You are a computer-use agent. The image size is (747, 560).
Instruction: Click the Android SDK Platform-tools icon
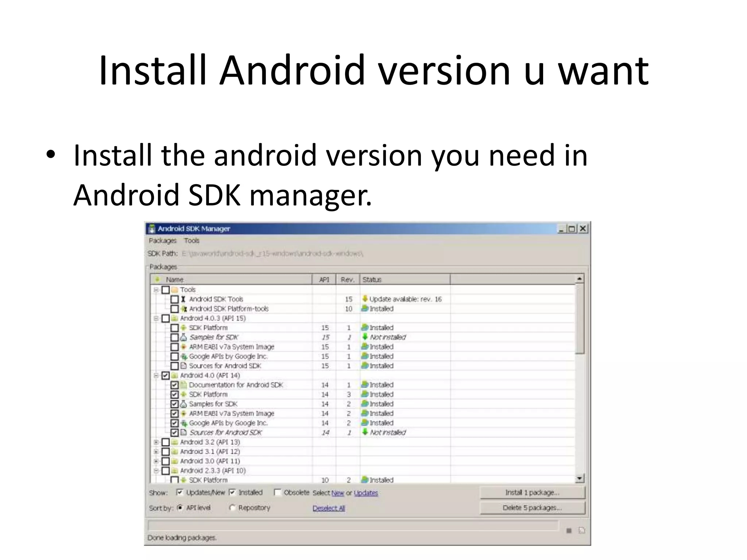(x=184, y=309)
